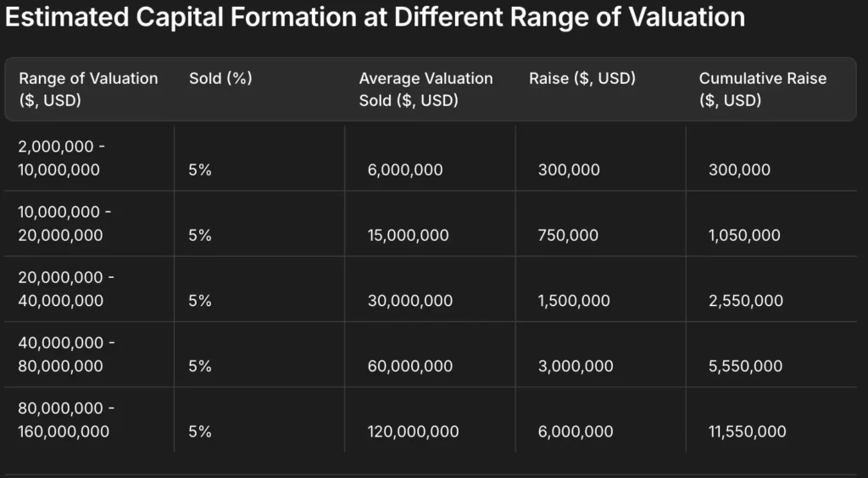Click the 10,000,000 - 20,000,000 range cell
Viewport: 868px width, 478px height.
(x=64, y=224)
